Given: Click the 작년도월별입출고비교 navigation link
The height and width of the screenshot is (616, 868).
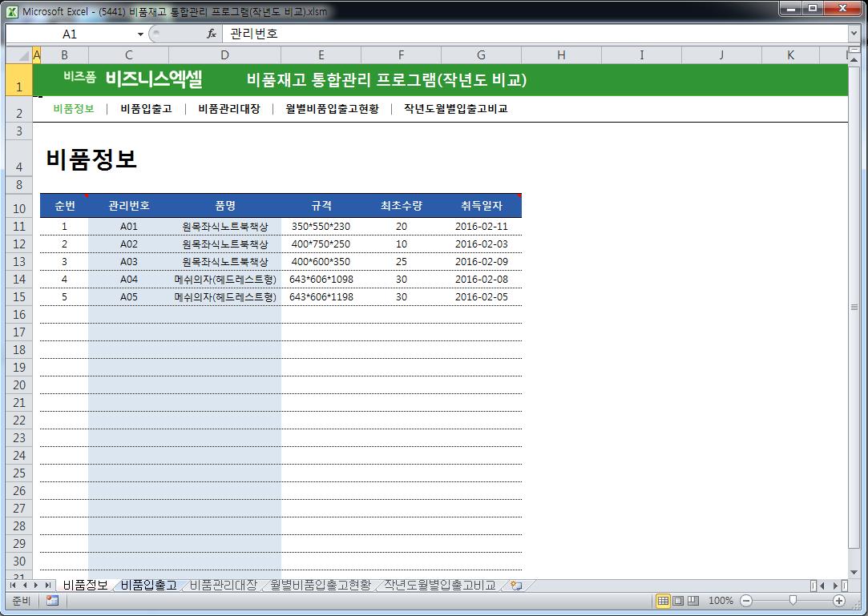Looking at the screenshot, I should [455, 109].
